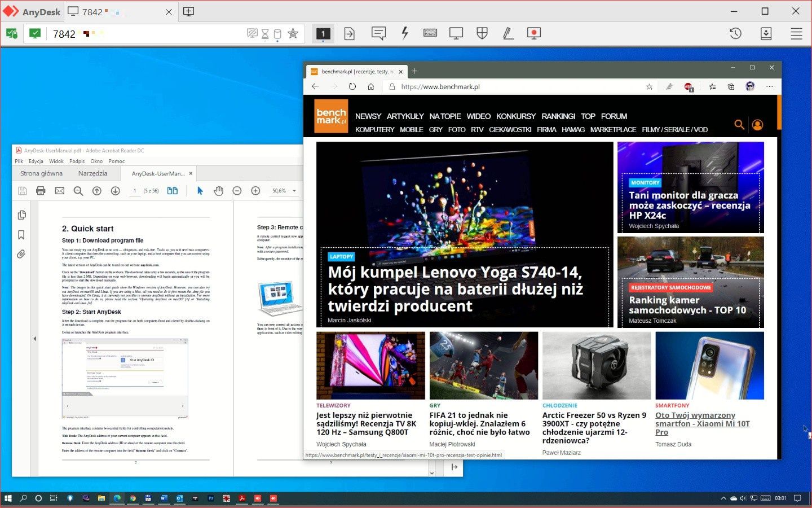
Task: Print the PDF in Acrobat Reader
Action: pyautogui.click(x=41, y=191)
